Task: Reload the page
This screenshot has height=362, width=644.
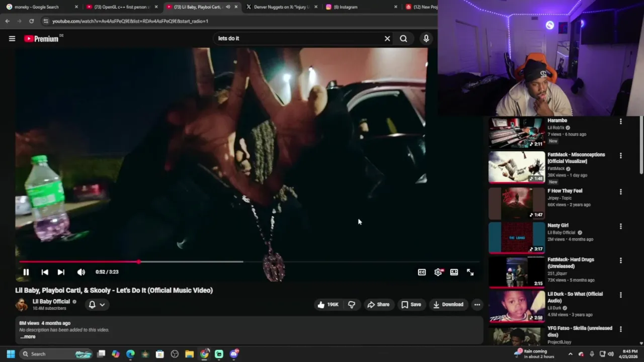Action: [x=31, y=21]
